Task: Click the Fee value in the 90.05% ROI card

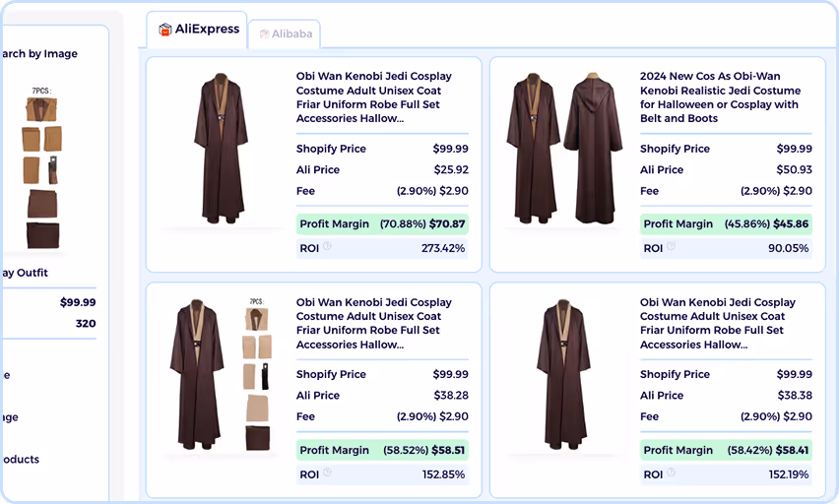Action: [776, 191]
